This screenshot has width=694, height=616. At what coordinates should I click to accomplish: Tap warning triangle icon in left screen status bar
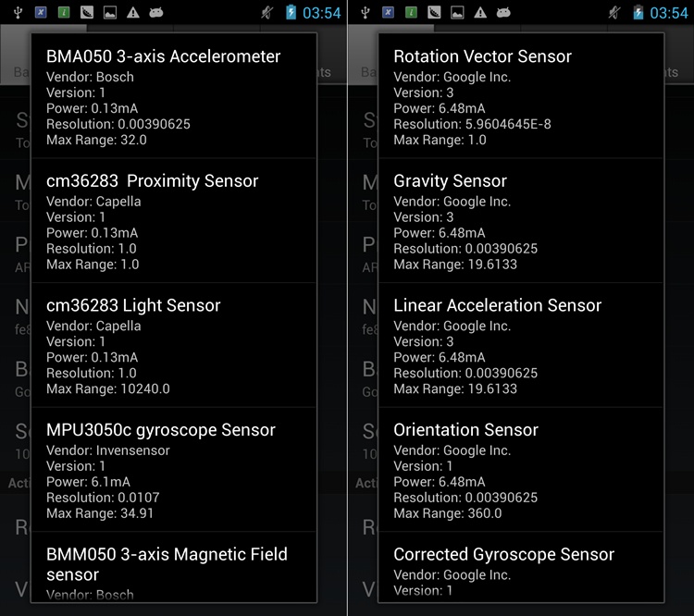click(132, 12)
